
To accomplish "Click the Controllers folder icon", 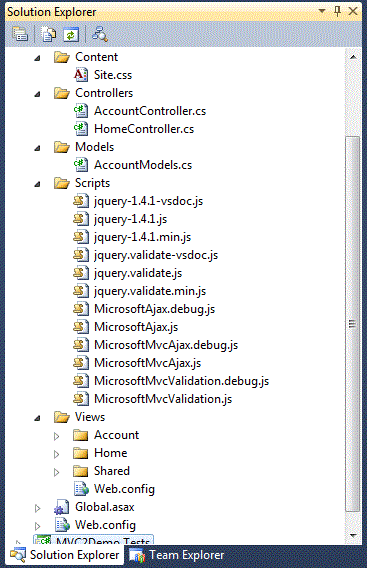I will click(62, 93).
